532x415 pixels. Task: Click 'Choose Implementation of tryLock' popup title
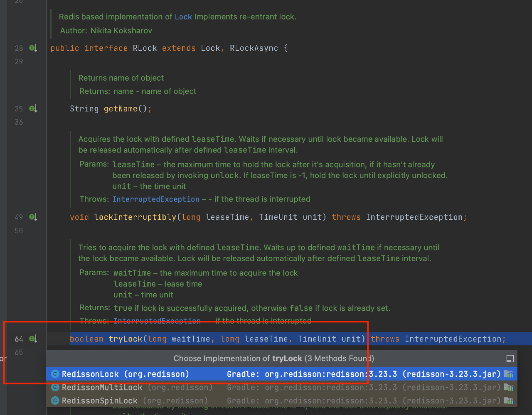[x=273, y=359]
